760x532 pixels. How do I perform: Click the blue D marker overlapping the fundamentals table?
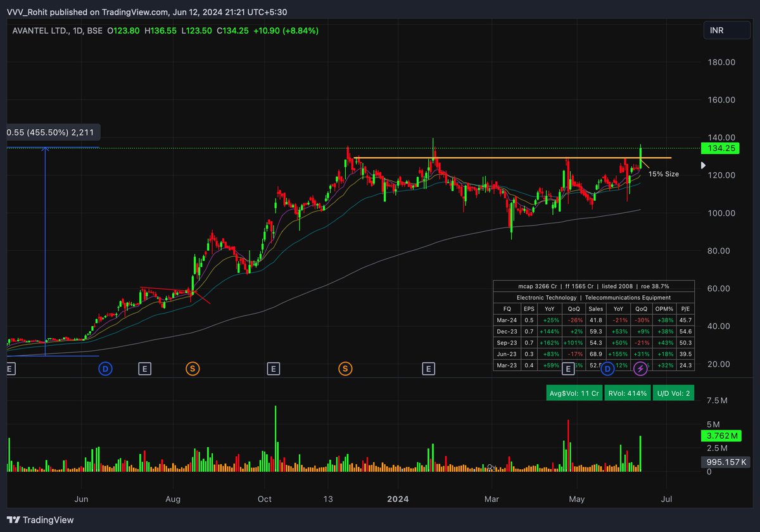click(608, 368)
